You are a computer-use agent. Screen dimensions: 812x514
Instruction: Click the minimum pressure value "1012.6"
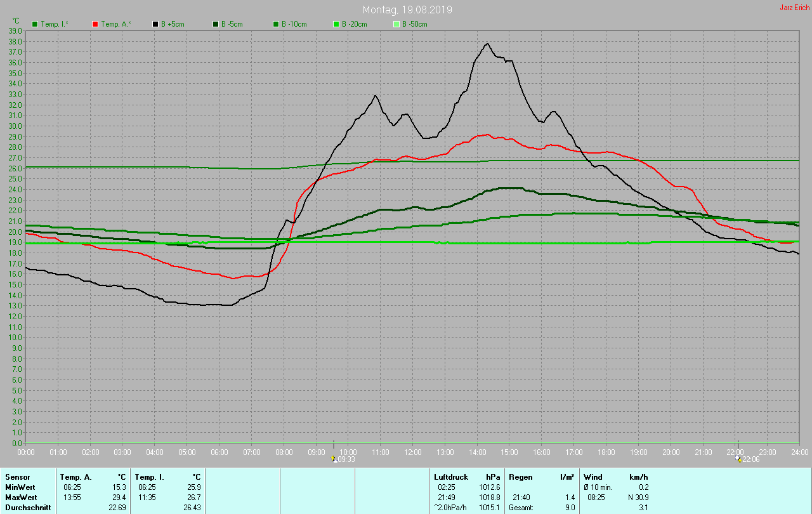tap(490, 487)
